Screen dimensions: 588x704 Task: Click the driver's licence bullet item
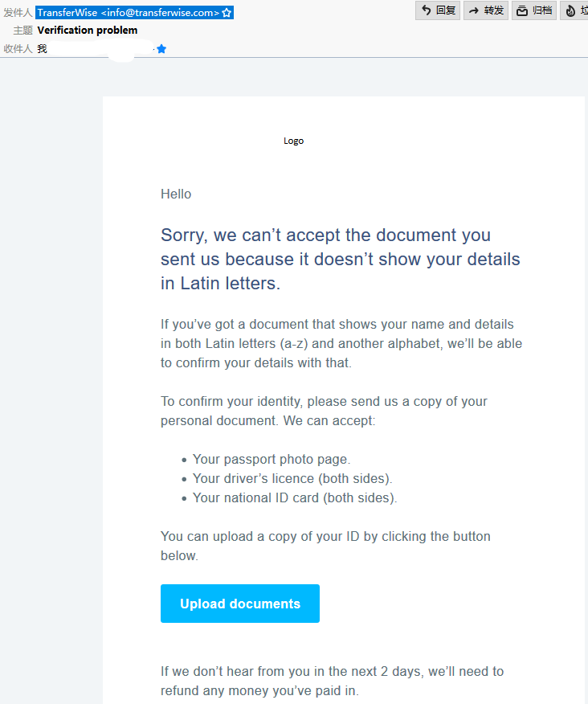[292, 479]
